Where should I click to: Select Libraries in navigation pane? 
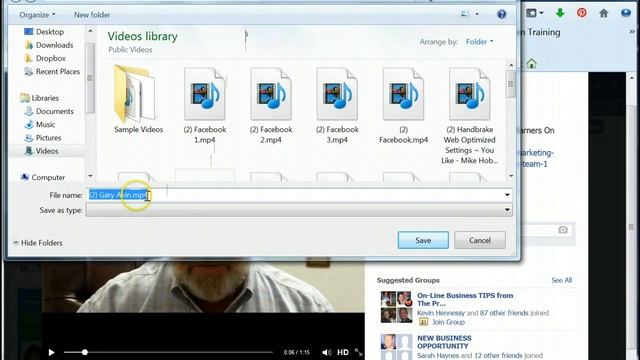coord(45,98)
